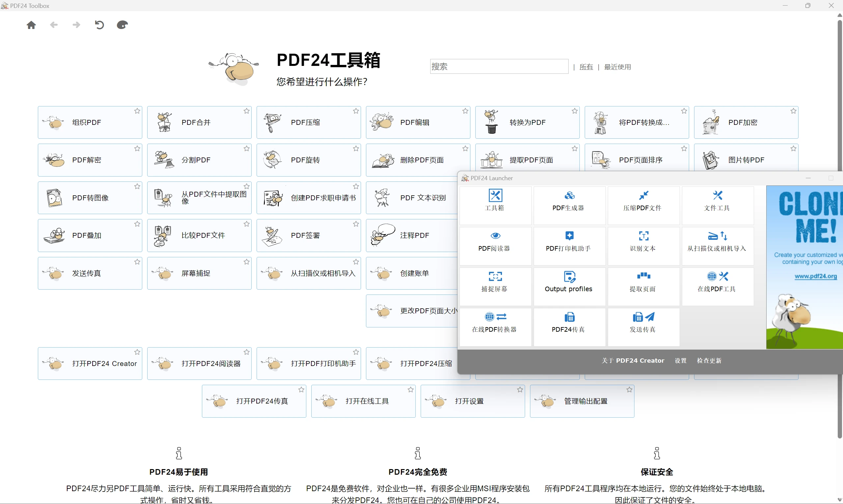Open PDF生成器 in PDF24 Launcher

coord(569,206)
